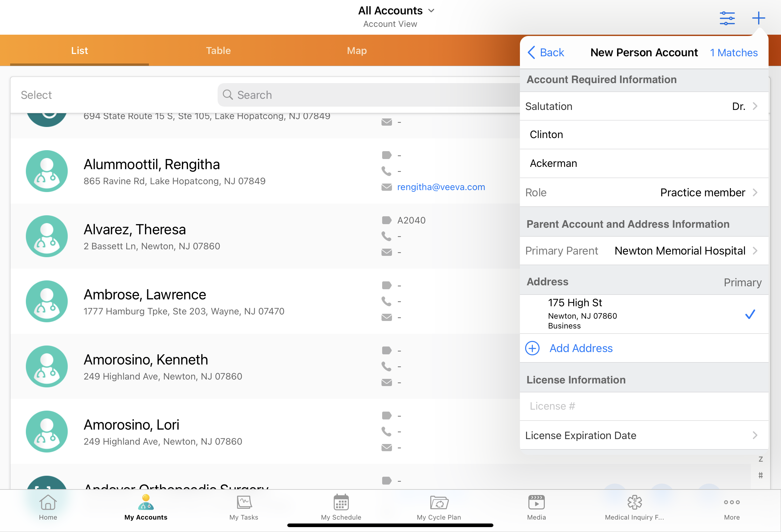Viewport: 781px width, 532px height.
Task: Switch to the Map tab
Action: (x=357, y=51)
